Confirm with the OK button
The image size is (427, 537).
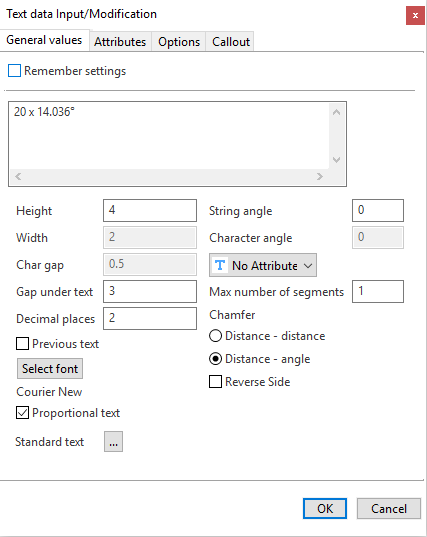click(325, 509)
